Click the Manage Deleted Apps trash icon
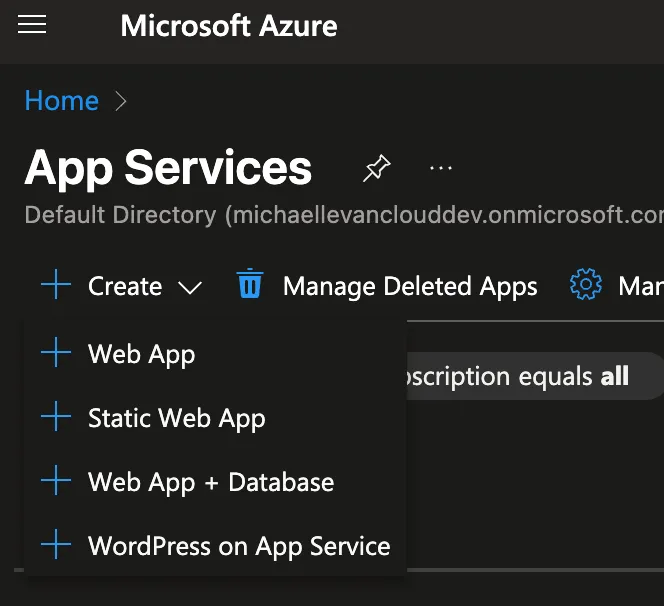The image size is (664, 606). [x=250, y=283]
